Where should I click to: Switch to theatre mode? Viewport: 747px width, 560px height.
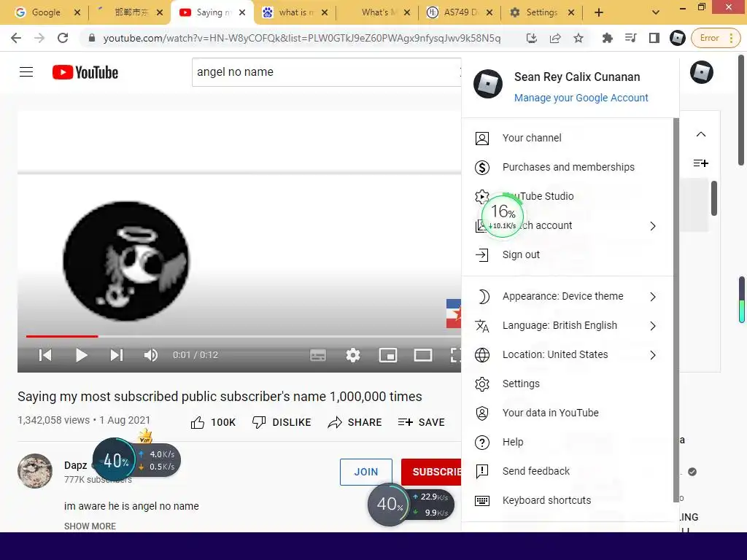tap(423, 355)
